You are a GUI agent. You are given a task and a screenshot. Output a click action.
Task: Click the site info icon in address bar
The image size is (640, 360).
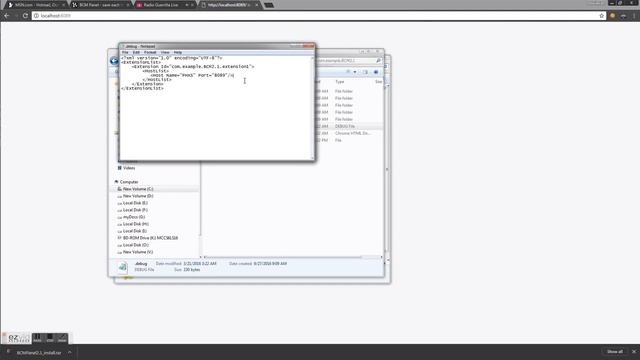[x=36, y=16]
